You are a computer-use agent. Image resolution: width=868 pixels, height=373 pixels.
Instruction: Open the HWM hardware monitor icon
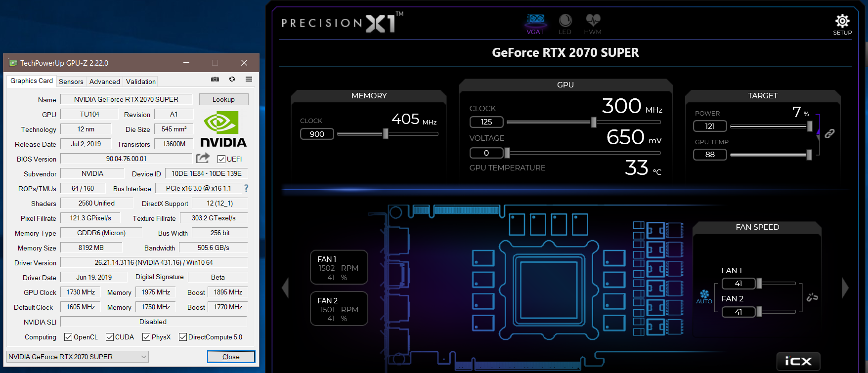click(x=593, y=24)
